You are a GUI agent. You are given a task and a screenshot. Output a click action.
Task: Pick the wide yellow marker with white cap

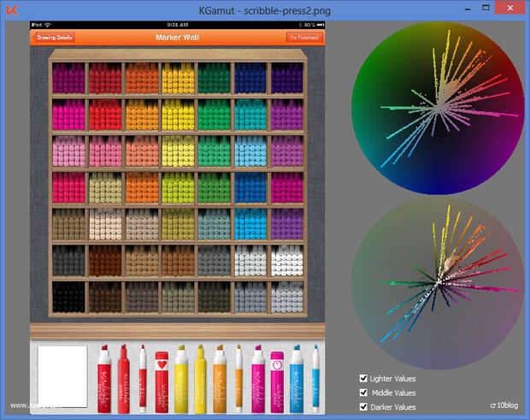(x=181, y=379)
